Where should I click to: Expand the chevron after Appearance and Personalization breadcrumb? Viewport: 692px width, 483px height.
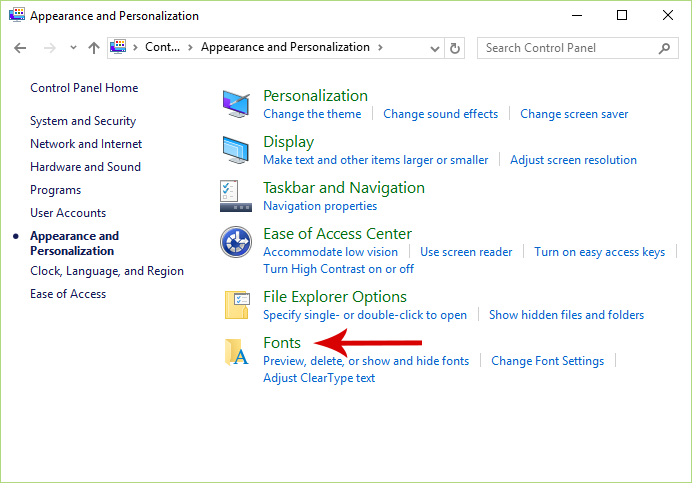click(x=380, y=47)
